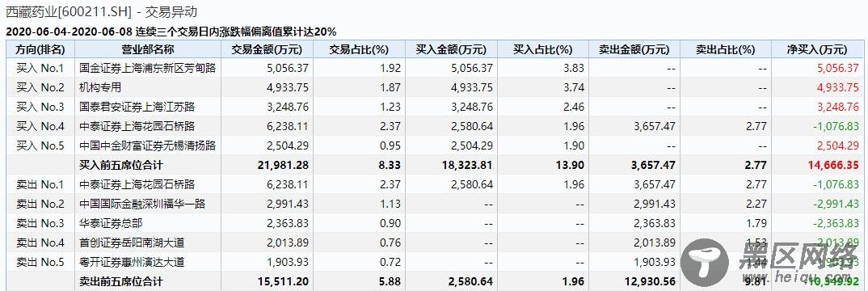Click the 买入金额(万元) column header
The image size is (868, 291).
pyautogui.click(x=451, y=49)
